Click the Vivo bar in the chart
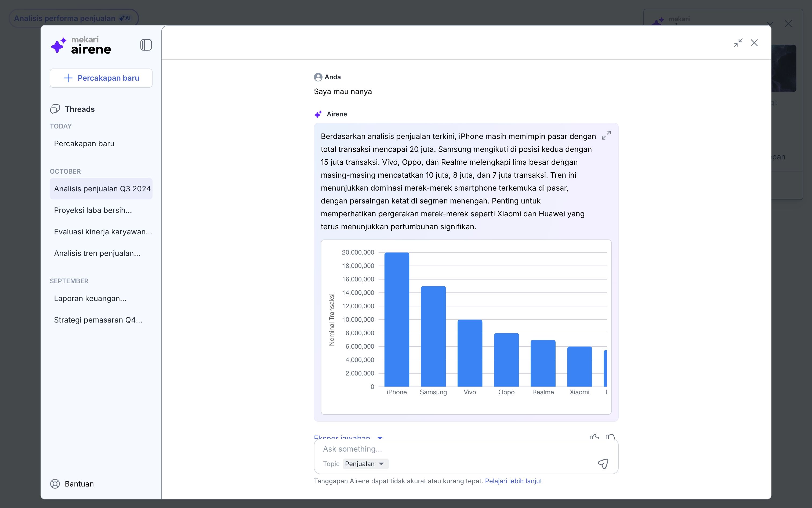The height and width of the screenshot is (508, 812). click(470, 353)
